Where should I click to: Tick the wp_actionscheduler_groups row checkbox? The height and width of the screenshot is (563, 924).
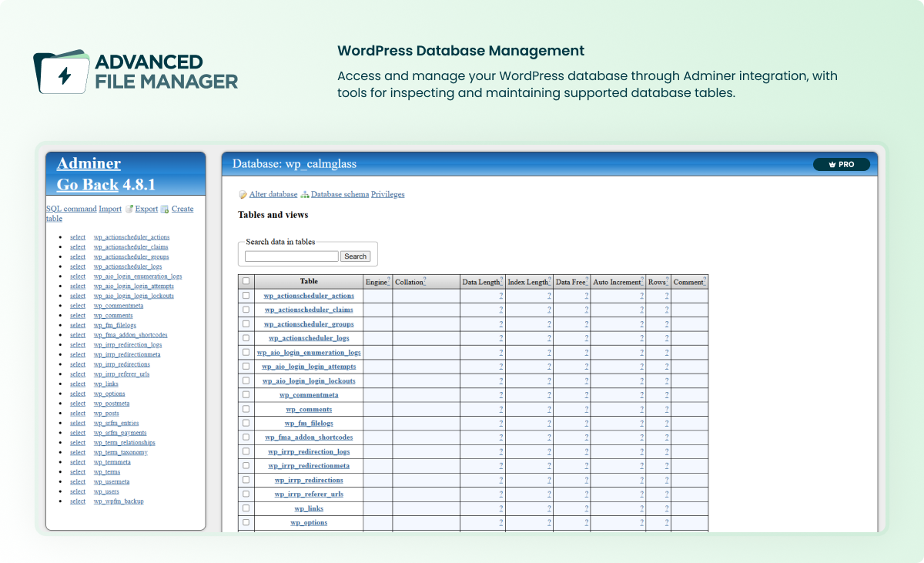click(246, 323)
